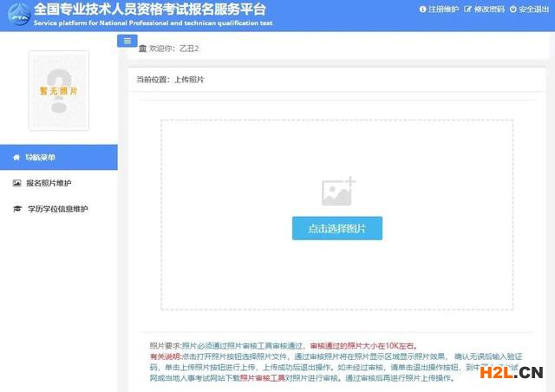Click the add-image placeholder icon in upload area
This screenshot has height=392, width=555.
tap(337, 192)
